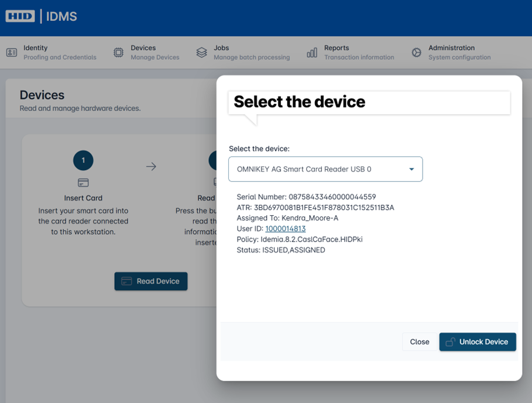Click the Jobs stacked layers icon
This screenshot has width=532, height=403.
(201, 53)
